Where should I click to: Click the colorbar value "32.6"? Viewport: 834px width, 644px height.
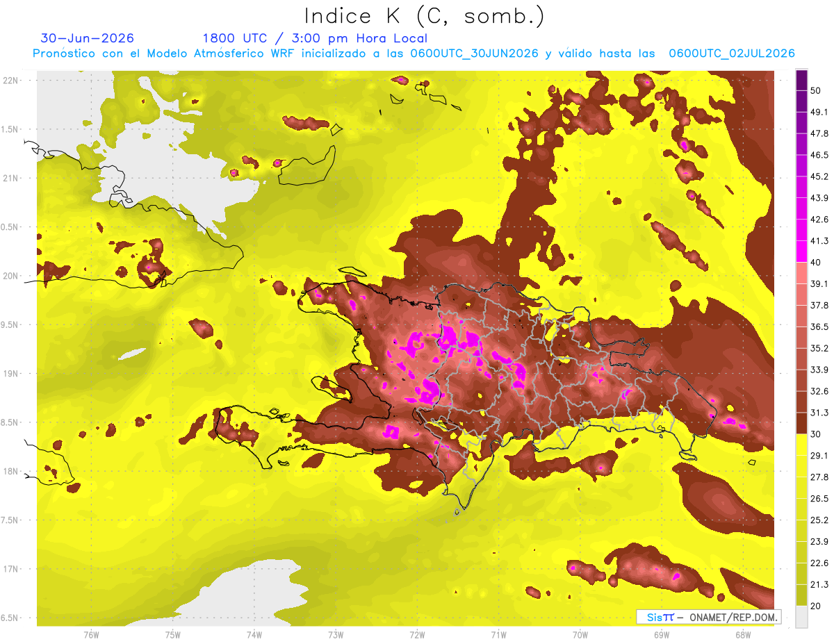819,391
